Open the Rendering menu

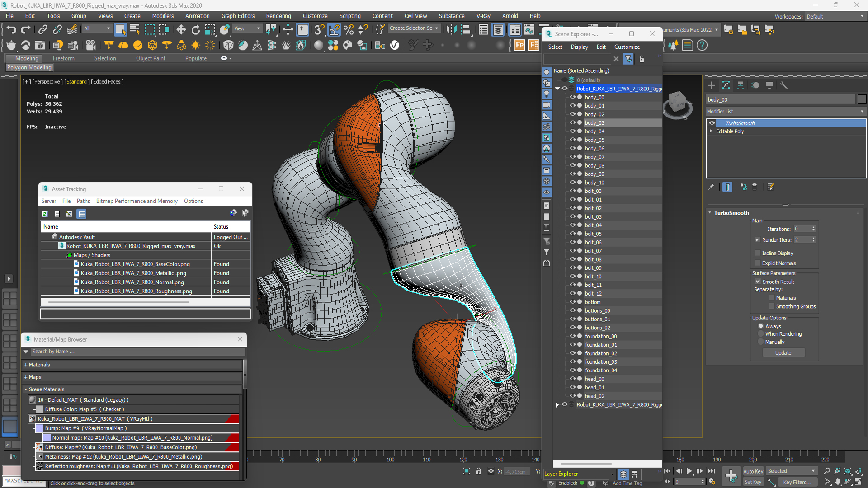278,16
